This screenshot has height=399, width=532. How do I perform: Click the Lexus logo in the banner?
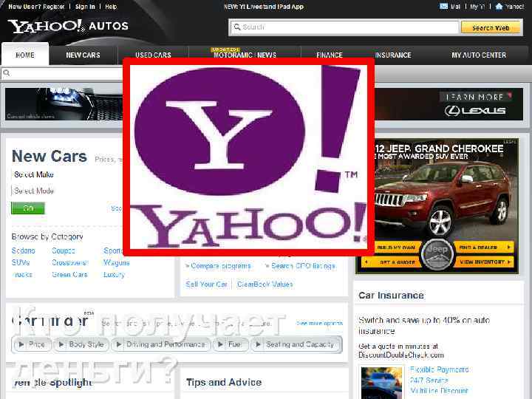(x=475, y=111)
